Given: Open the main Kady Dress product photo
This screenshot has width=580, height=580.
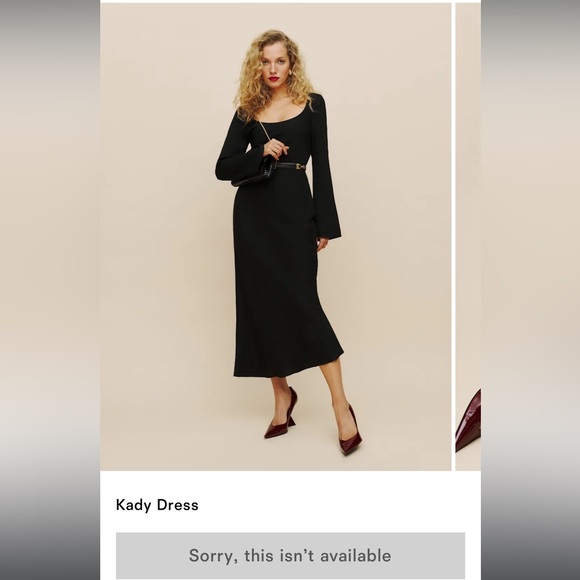Looking at the screenshot, I should tap(276, 237).
